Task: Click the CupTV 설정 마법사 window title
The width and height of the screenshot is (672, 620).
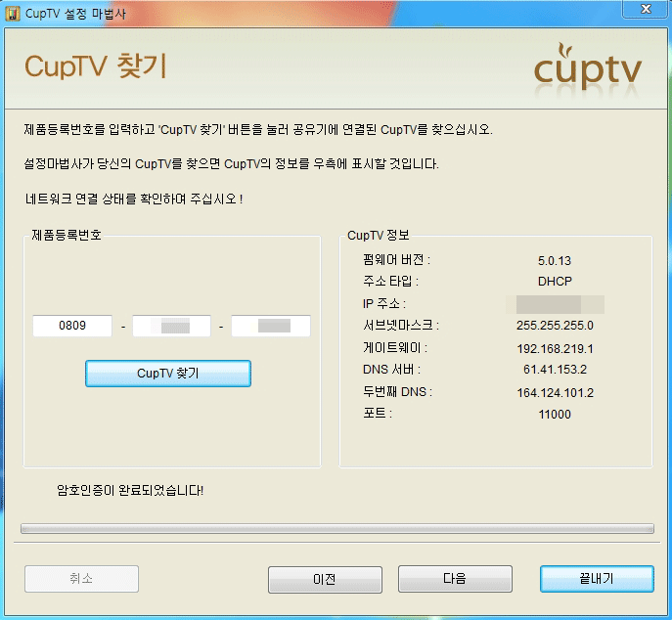Action: tap(75, 14)
